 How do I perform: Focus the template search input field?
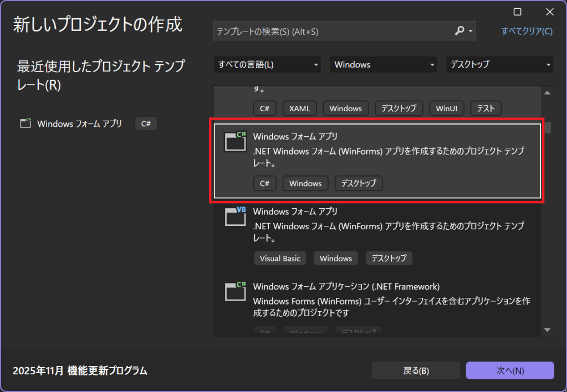[333, 32]
